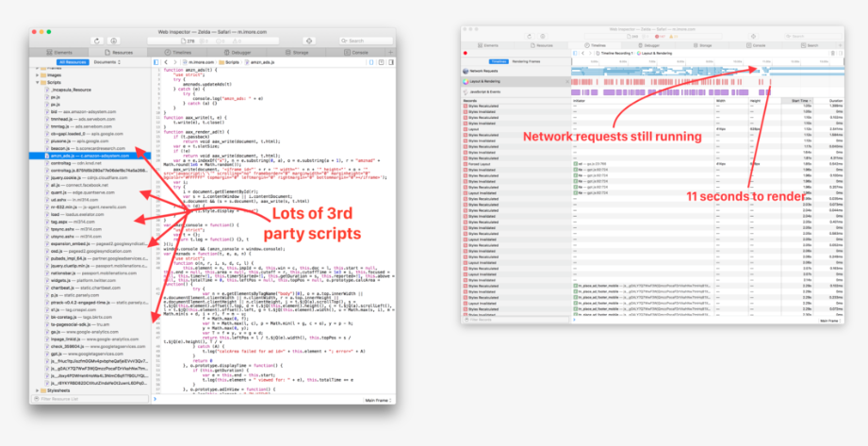The width and height of the screenshot is (868, 446).
Task: Open amzn_ads.js path bar item
Action: click(257, 62)
